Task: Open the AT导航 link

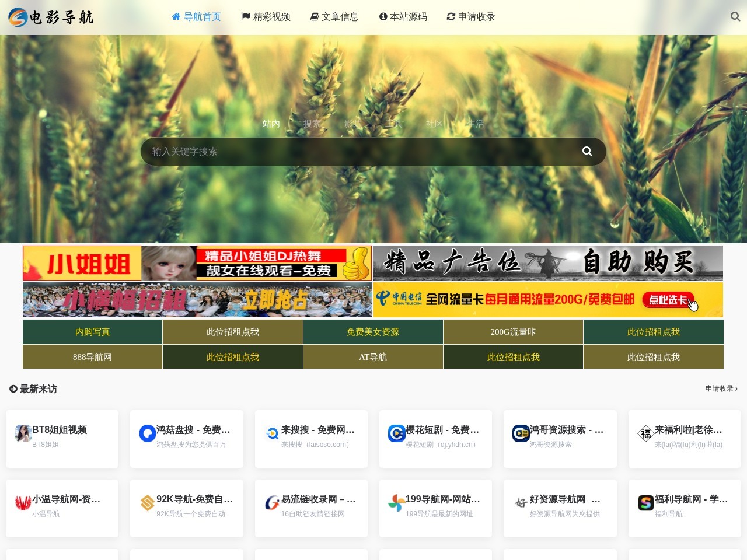Action: click(373, 357)
